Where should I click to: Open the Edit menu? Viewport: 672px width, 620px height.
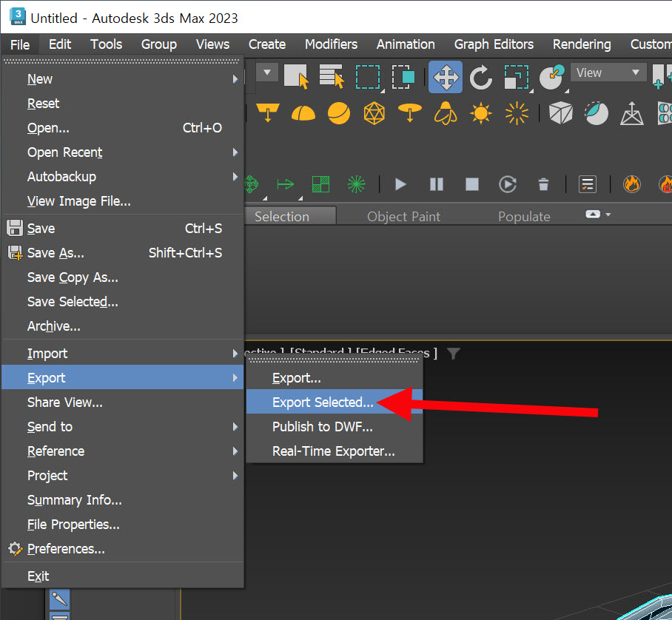pos(59,44)
